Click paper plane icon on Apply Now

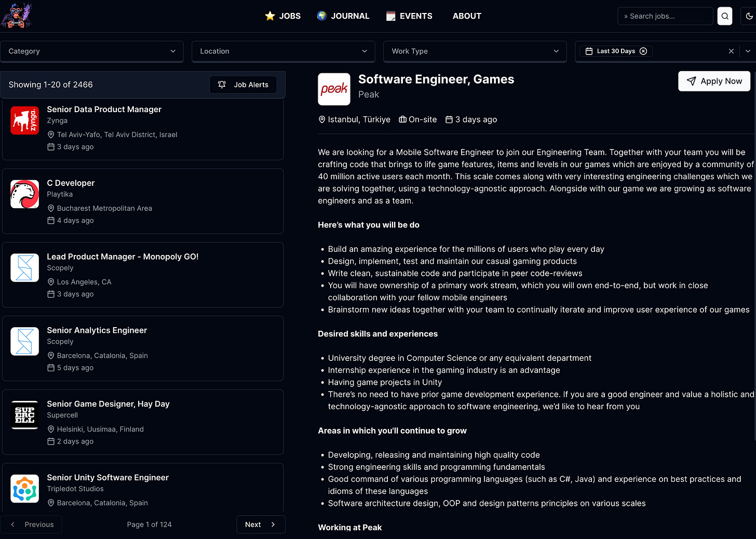(691, 81)
